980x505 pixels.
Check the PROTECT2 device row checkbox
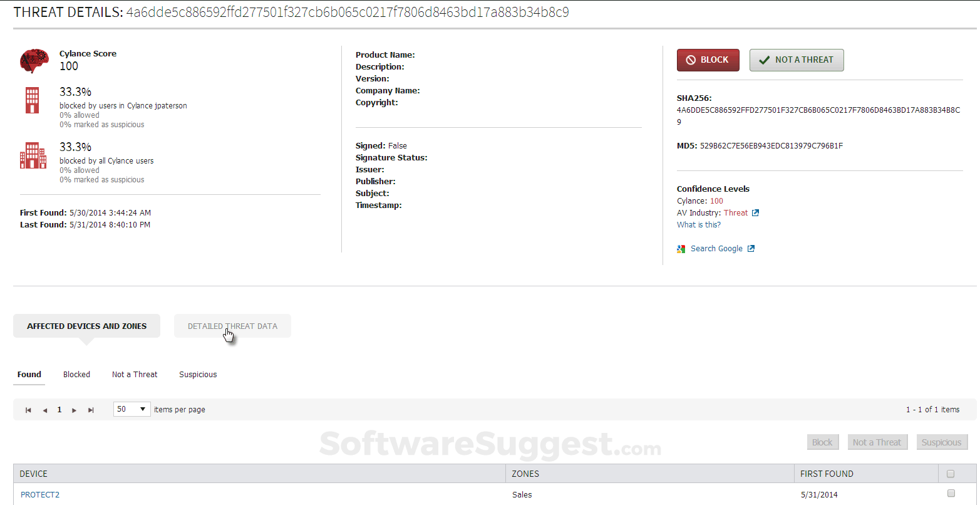[951, 493]
